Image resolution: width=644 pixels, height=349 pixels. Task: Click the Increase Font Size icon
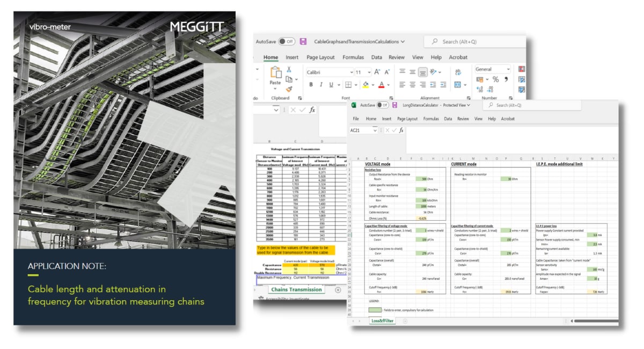pyautogui.click(x=377, y=71)
